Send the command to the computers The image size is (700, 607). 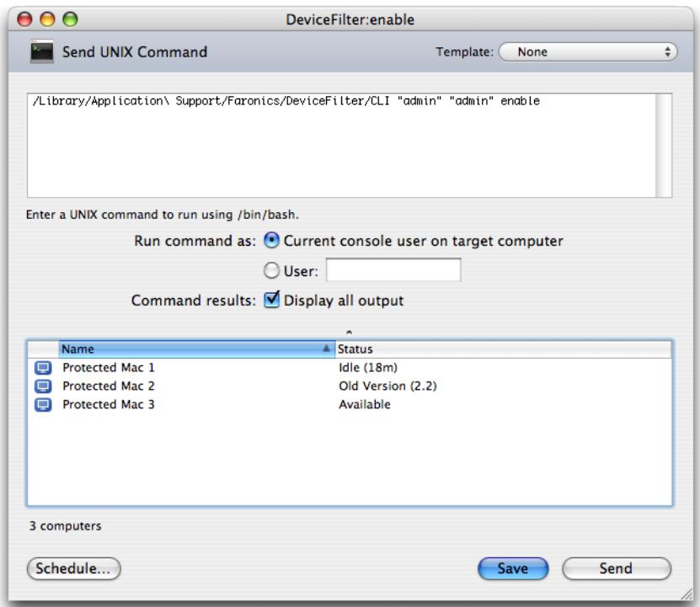pyautogui.click(x=617, y=568)
